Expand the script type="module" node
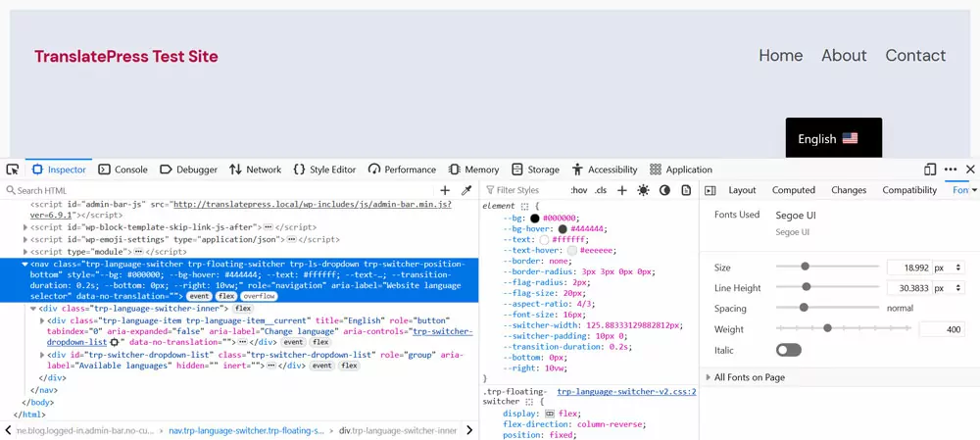This screenshot has width=980, height=440. point(25,251)
